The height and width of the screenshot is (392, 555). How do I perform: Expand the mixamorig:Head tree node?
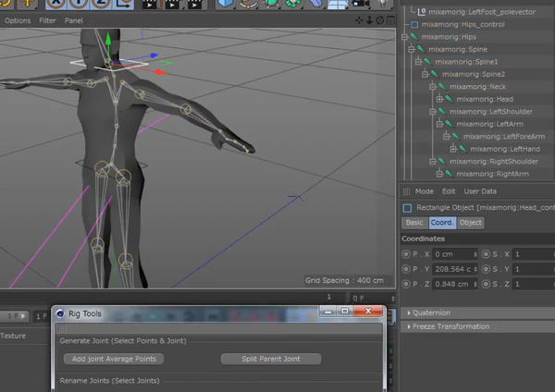coord(439,99)
